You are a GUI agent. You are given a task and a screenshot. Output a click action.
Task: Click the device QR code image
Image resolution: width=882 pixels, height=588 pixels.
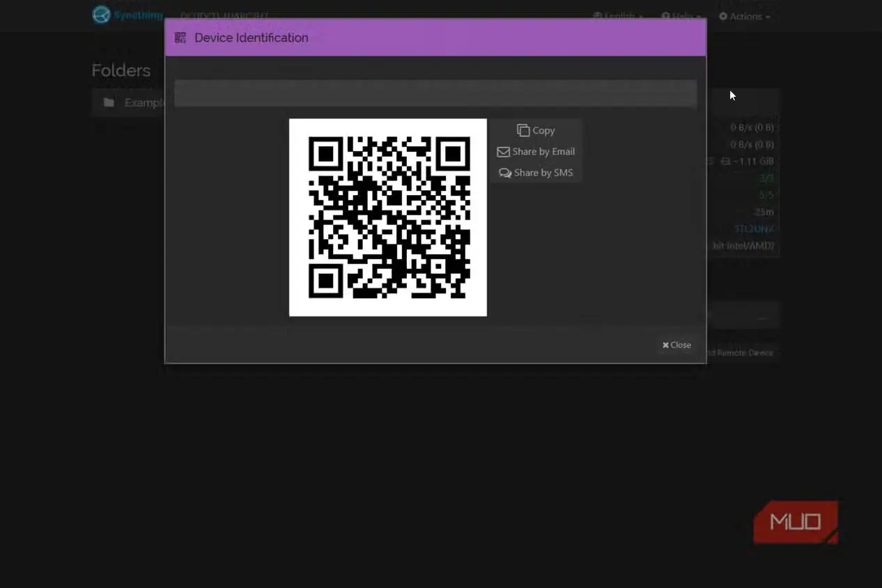pyautogui.click(x=388, y=217)
